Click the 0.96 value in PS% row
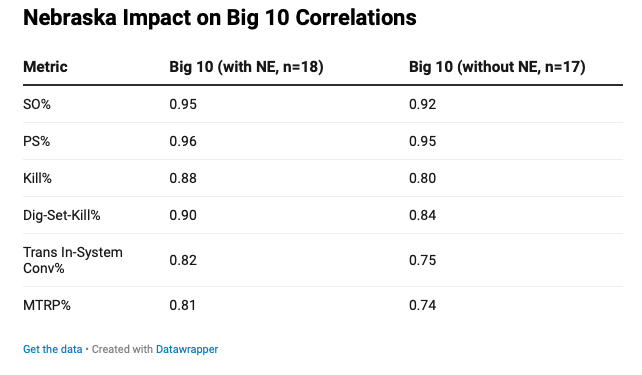This screenshot has height=375, width=642. coord(183,141)
